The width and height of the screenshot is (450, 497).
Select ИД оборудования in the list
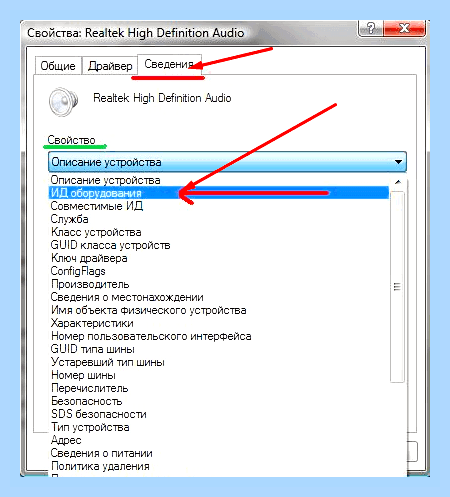pyautogui.click(x=219, y=193)
